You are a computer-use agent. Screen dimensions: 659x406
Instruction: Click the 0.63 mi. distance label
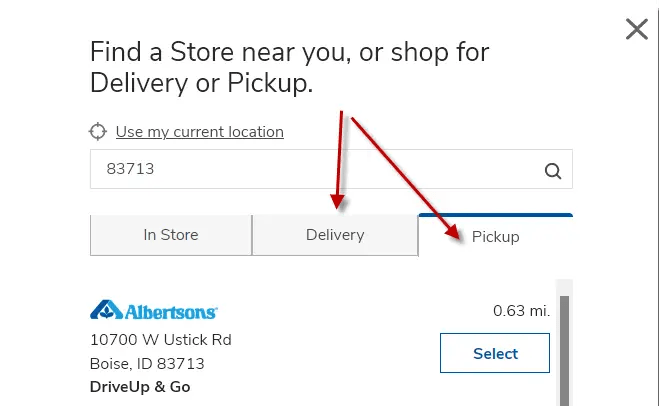(x=521, y=311)
